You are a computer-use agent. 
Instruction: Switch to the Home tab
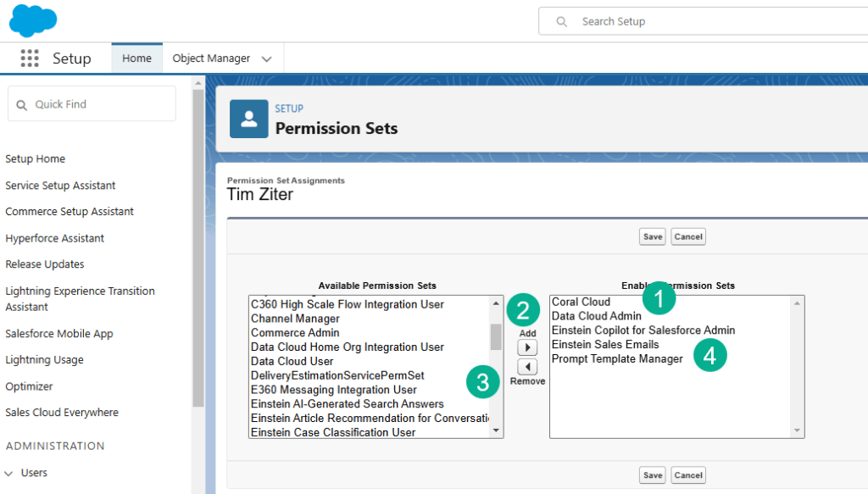[136, 58]
